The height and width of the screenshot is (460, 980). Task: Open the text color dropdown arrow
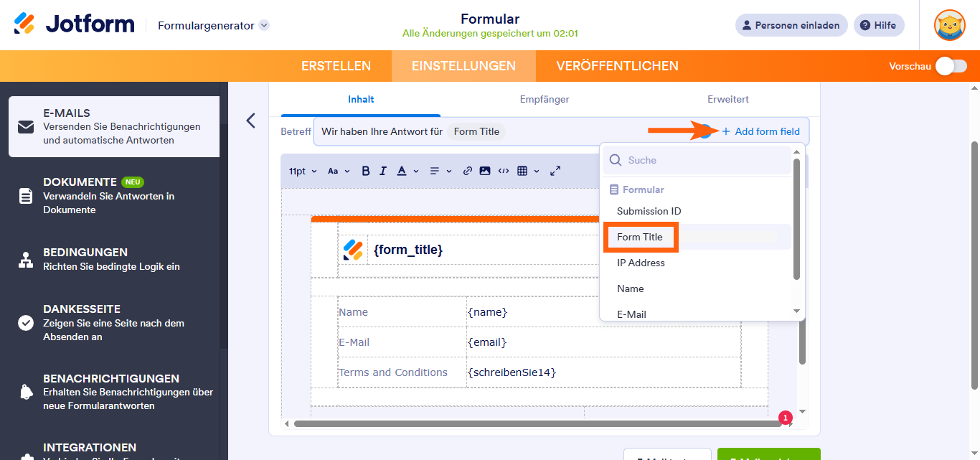click(417, 171)
